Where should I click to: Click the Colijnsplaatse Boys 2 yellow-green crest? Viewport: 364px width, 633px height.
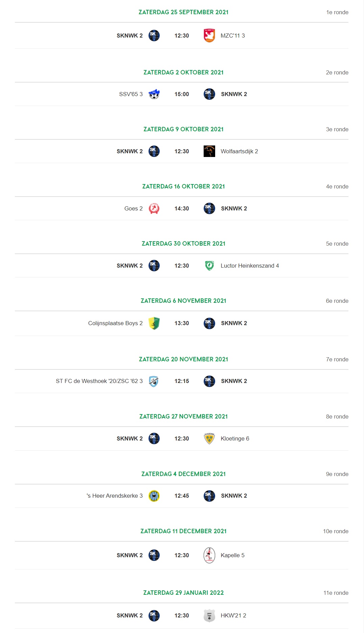[154, 323]
